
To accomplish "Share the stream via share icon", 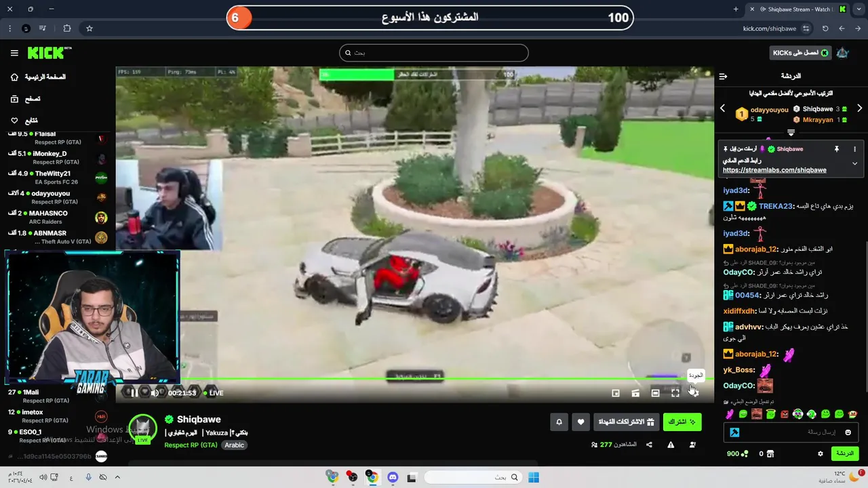I will pyautogui.click(x=649, y=445).
